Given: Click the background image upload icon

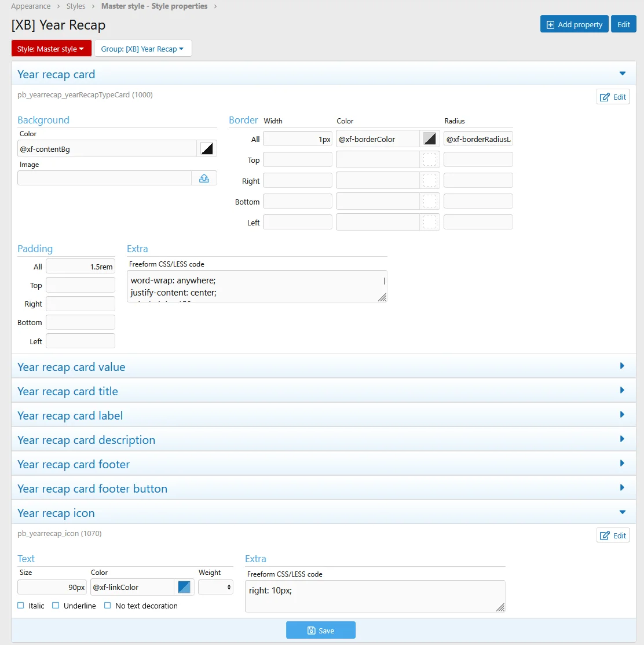Looking at the screenshot, I should click(x=204, y=178).
